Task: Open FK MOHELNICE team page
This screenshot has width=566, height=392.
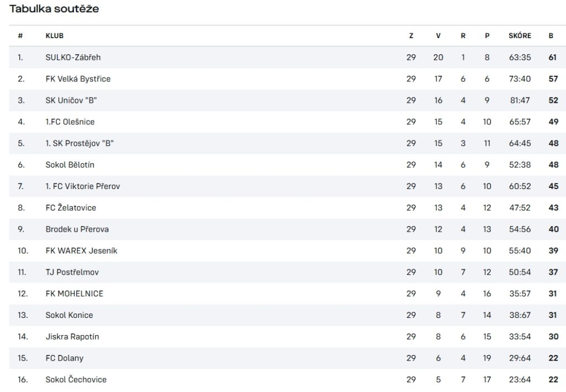Action: [x=75, y=294]
